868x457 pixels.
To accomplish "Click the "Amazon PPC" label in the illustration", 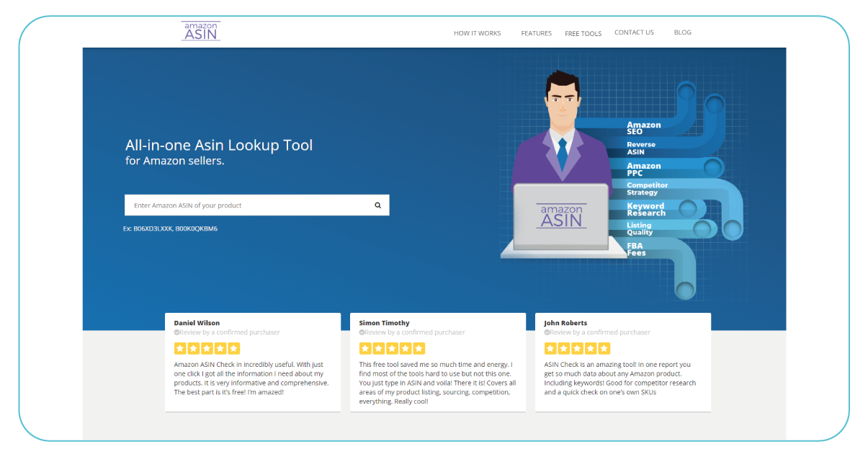I will coord(643,169).
